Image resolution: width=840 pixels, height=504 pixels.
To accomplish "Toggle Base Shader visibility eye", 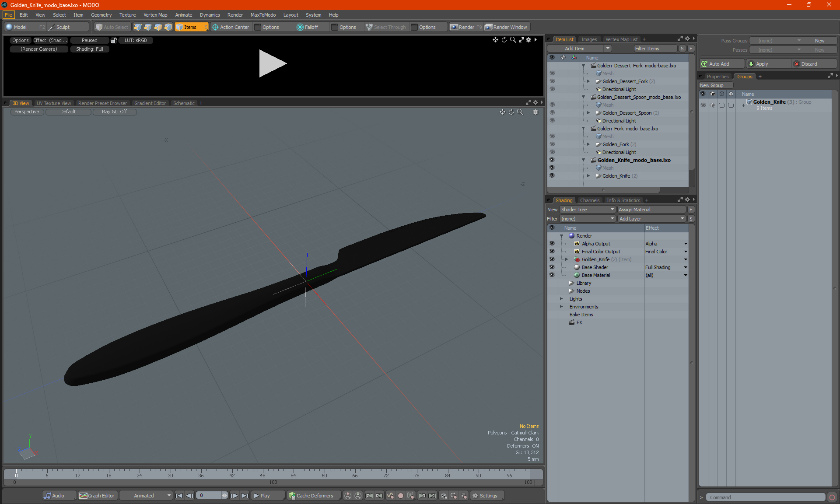I will click(552, 267).
